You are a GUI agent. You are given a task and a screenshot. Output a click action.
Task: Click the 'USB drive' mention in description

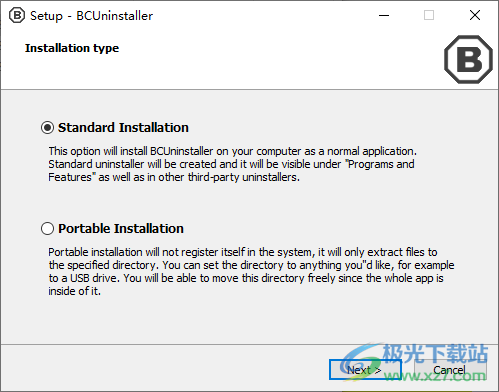pyautogui.click(x=94, y=278)
